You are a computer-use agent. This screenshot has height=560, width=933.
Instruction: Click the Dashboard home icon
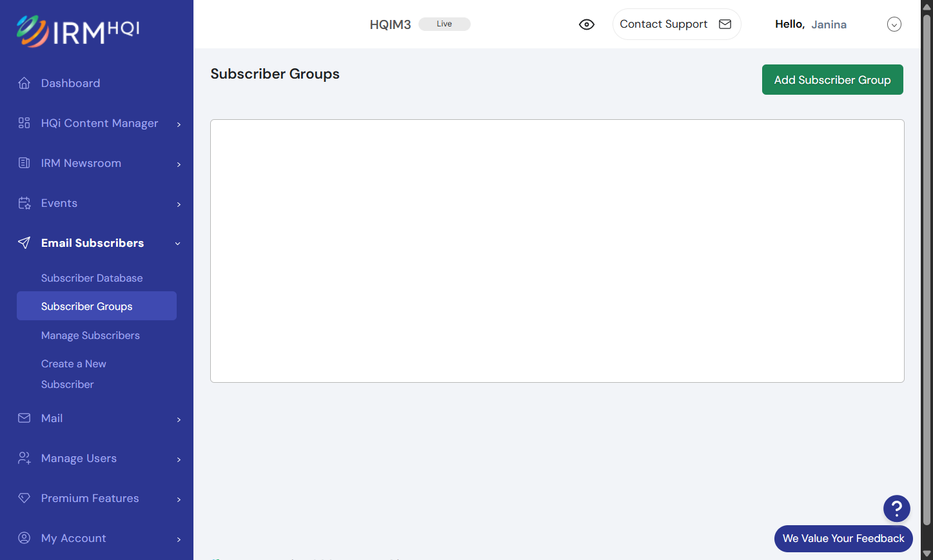click(x=25, y=83)
